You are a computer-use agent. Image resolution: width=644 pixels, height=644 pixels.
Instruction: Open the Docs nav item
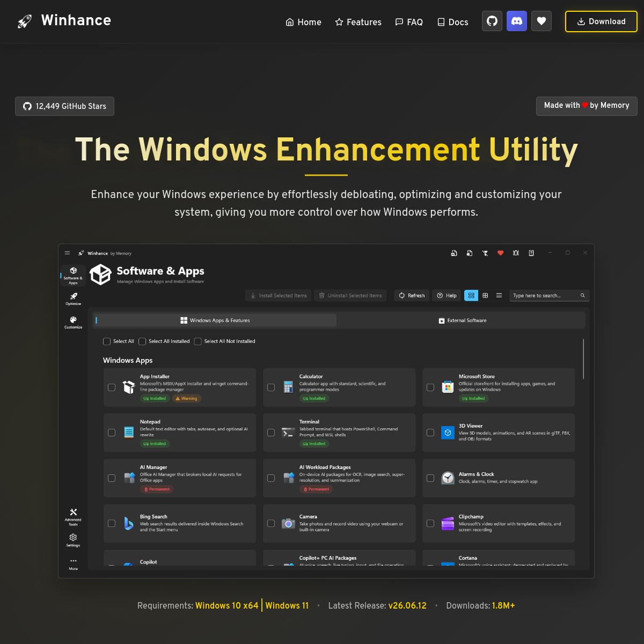pyautogui.click(x=452, y=22)
